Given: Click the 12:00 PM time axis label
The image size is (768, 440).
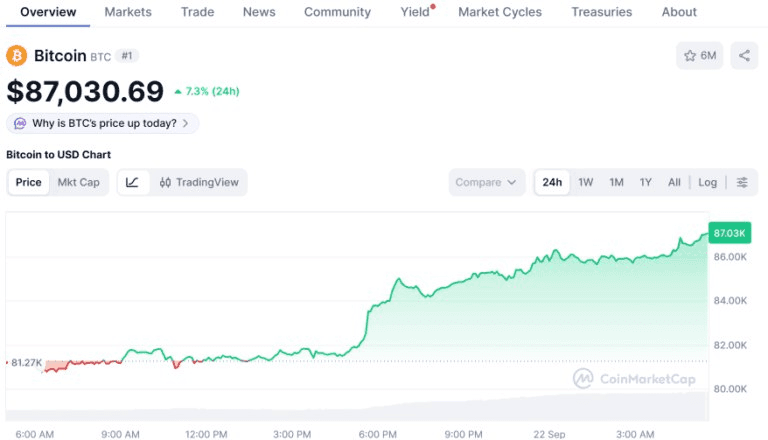Looking at the screenshot, I should pyautogui.click(x=206, y=434).
